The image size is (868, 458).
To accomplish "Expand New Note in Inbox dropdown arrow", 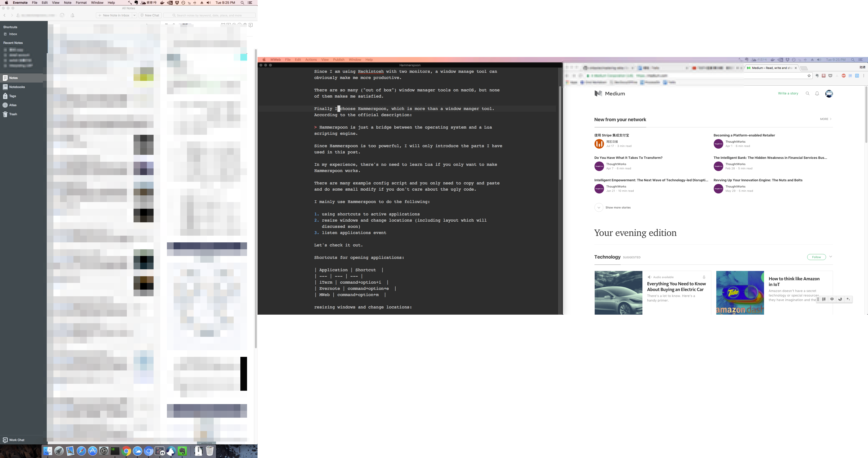I will pos(134,16).
